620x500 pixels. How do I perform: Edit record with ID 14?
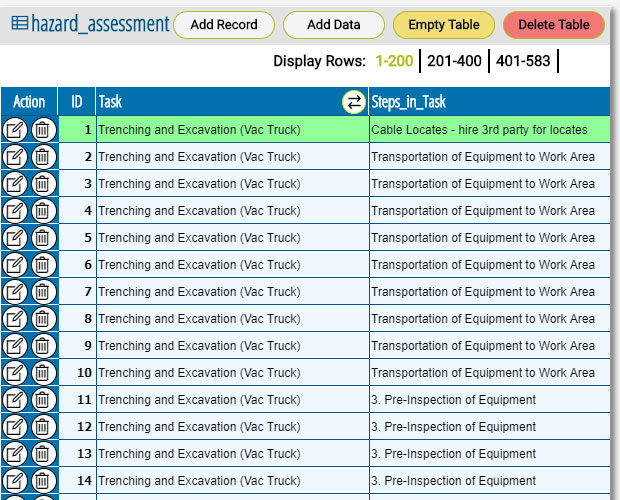click(15, 481)
